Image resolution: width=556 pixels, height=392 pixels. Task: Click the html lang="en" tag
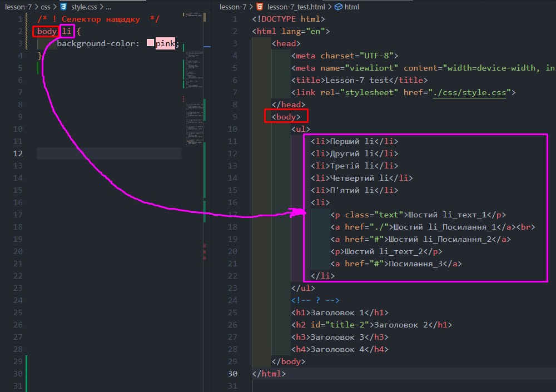point(291,31)
